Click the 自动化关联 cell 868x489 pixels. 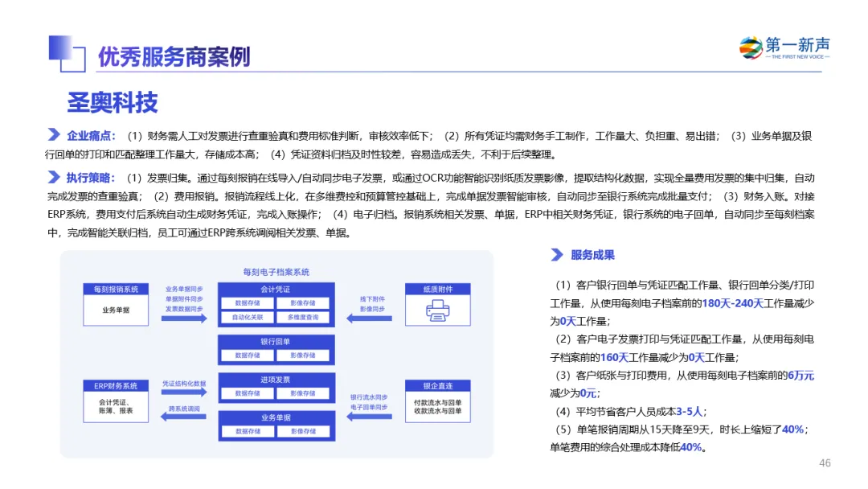(x=248, y=318)
